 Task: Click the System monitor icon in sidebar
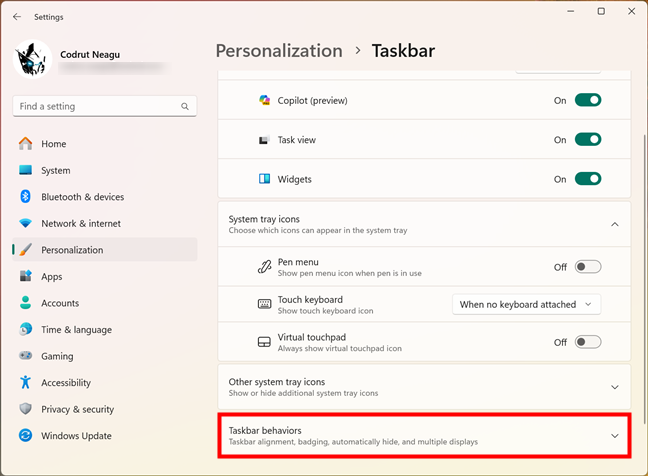pyautogui.click(x=26, y=170)
